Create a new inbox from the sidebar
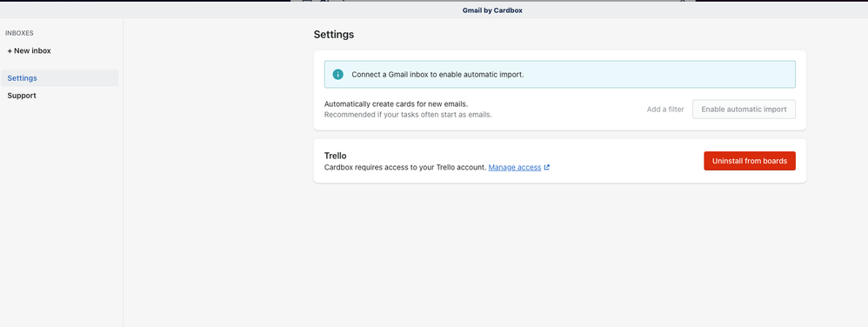The width and height of the screenshot is (868, 327). point(30,51)
